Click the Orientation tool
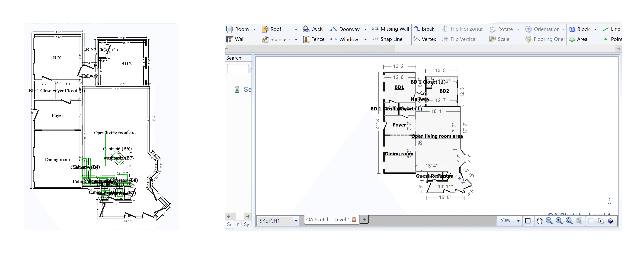644x253 pixels. [x=542, y=29]
